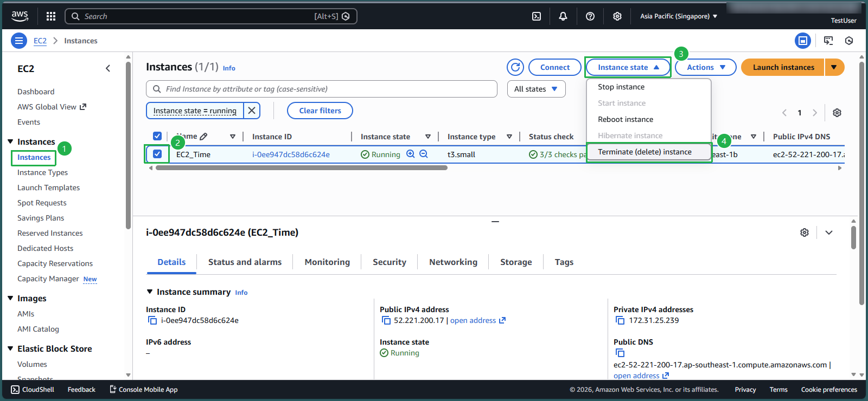The height and width of the screenshot is (401, 868).
Task: Click the Console Mobile App icon
Action: click(113, 389)
